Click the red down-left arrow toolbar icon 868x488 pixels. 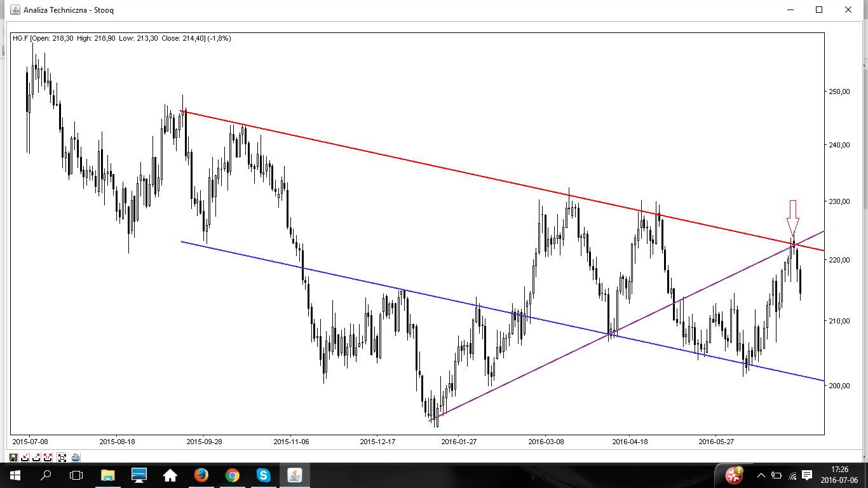(x=25, y=457)
